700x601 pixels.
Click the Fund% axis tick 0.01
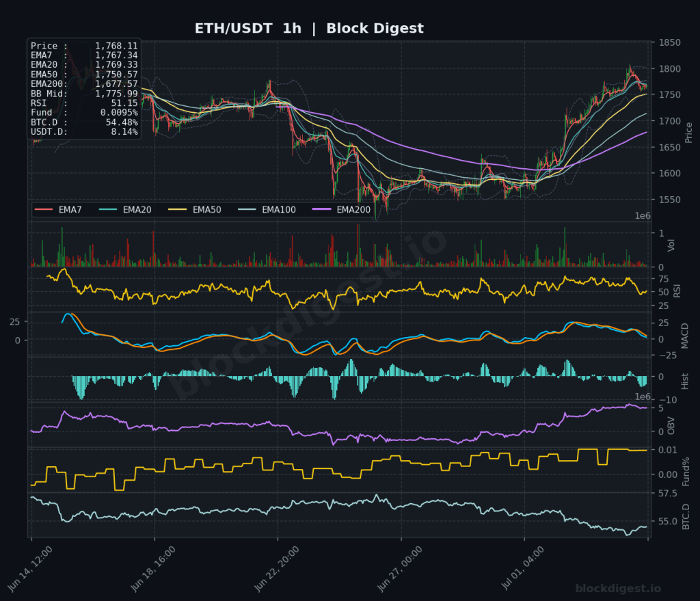tap(667, 450)
